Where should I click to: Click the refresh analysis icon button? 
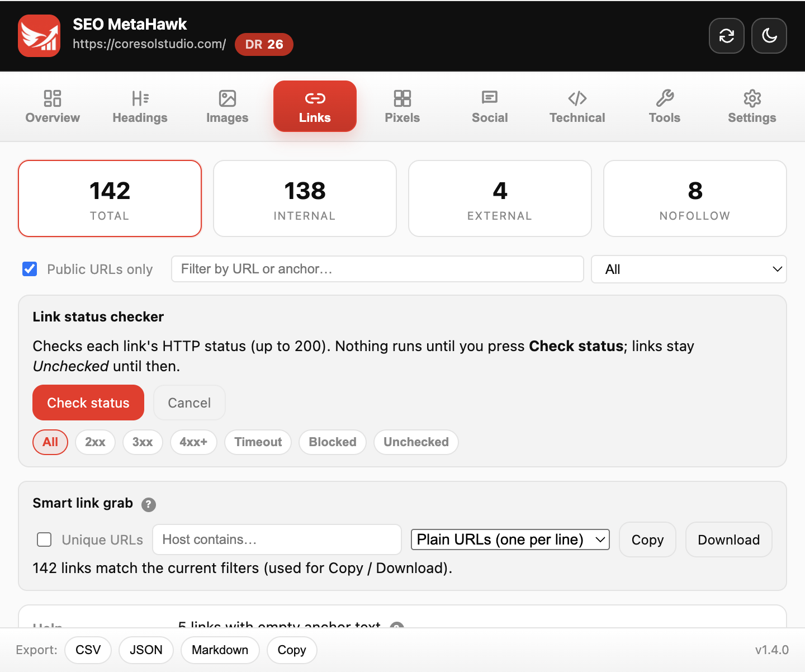727,36
